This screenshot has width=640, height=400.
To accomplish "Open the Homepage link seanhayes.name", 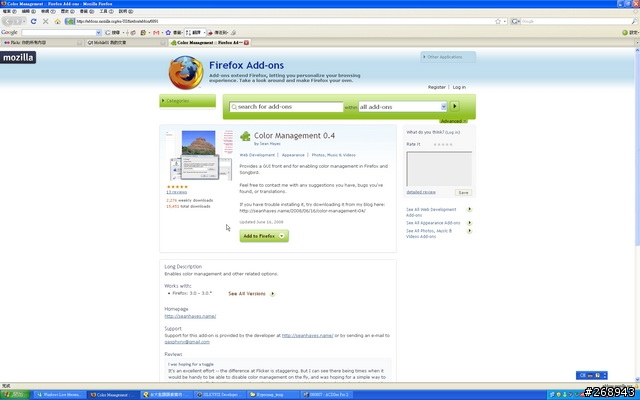I will (x=190, y=316).
